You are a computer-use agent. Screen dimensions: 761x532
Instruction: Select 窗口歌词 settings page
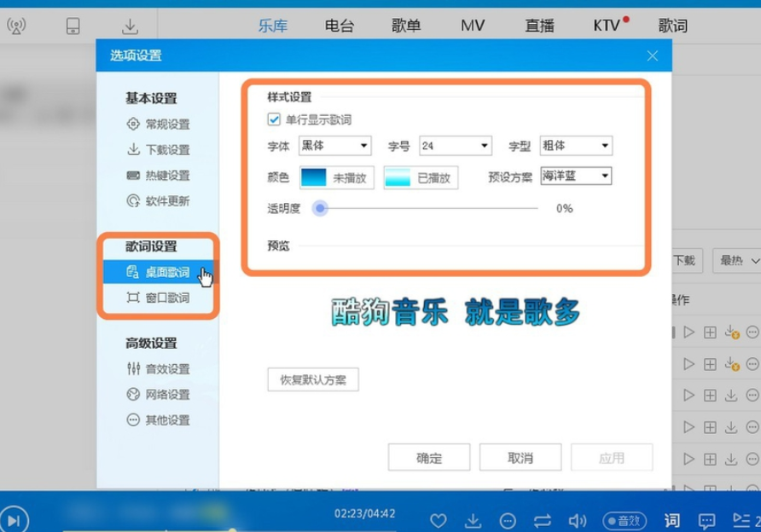pyautogui.click(x=158, y=298)
